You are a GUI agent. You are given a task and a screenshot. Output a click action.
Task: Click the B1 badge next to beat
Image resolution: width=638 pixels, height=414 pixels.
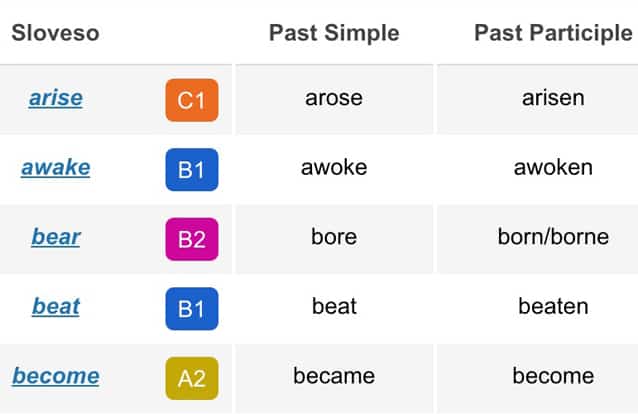coord(192,309)
